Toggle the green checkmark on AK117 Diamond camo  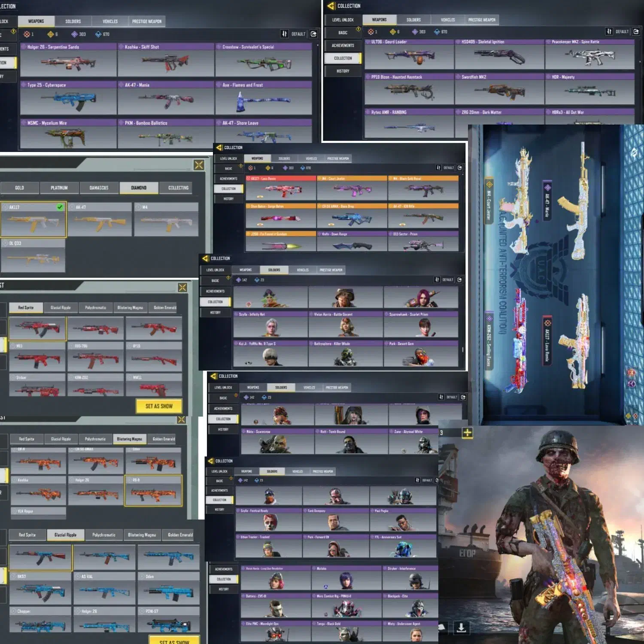pyautogui.click(x=60, y=207)
